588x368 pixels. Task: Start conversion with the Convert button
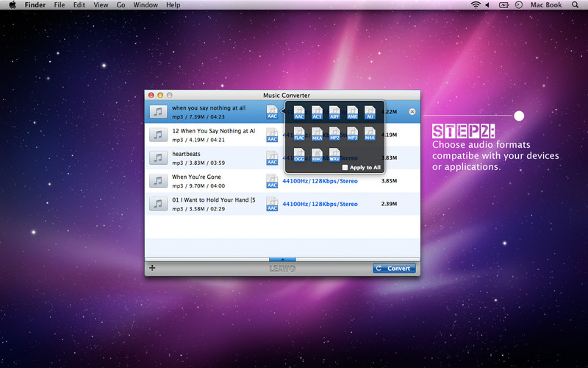pyautogui.click(x=394, y=268)
